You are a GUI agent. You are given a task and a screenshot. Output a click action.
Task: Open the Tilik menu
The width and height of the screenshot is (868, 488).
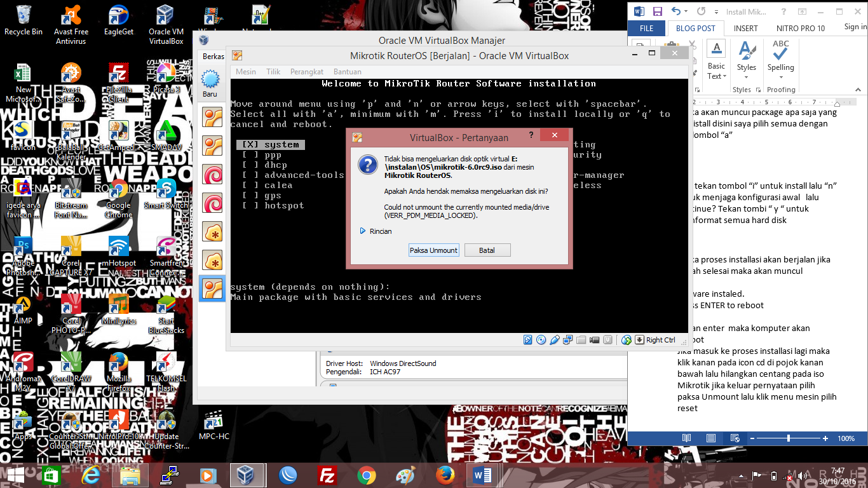273,72
